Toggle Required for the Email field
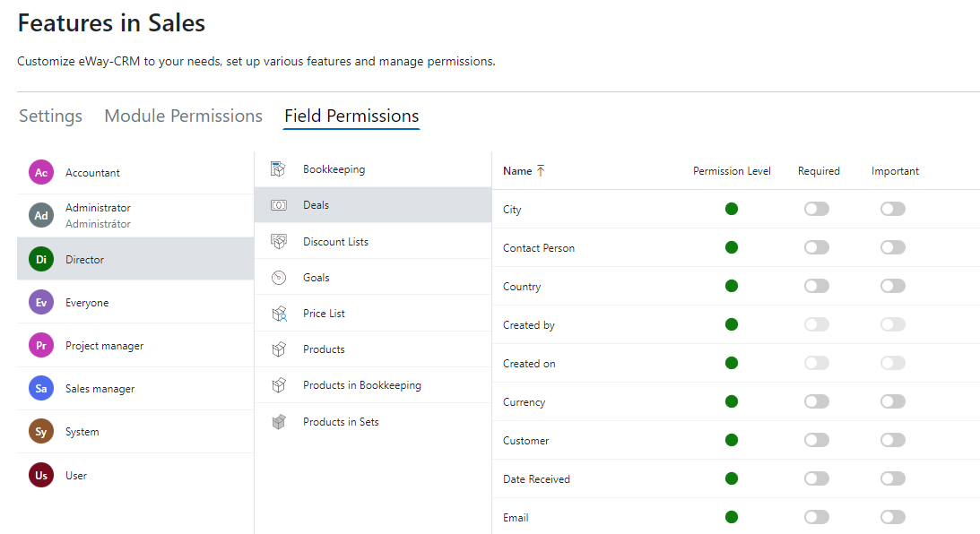 click(817, 517)
